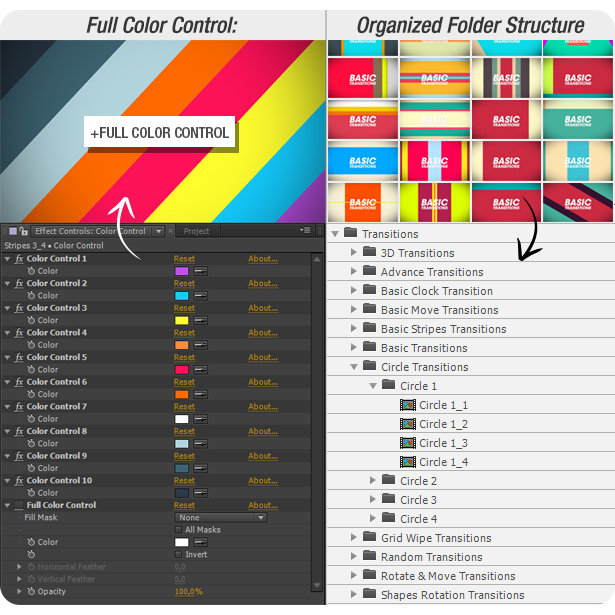This screenshot has height=615, width=615.
Task: Enable the Full Color Control effect switch
Action: [x=19, y=505]
